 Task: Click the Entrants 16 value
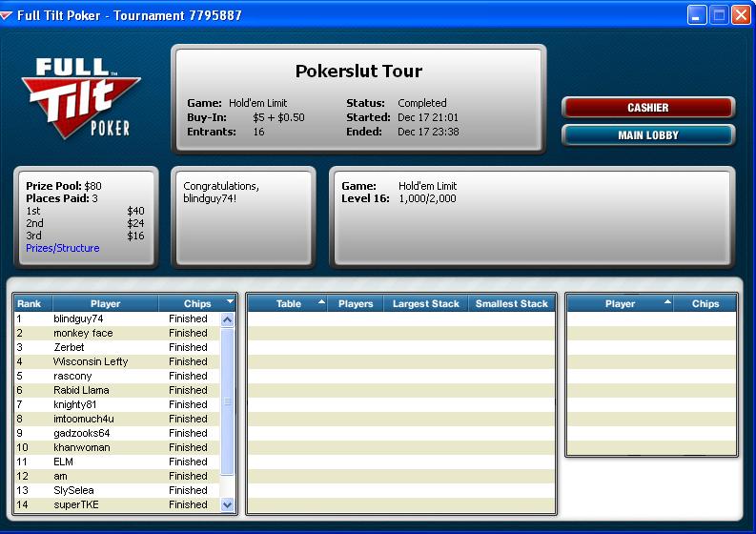[x=258, y=132]
